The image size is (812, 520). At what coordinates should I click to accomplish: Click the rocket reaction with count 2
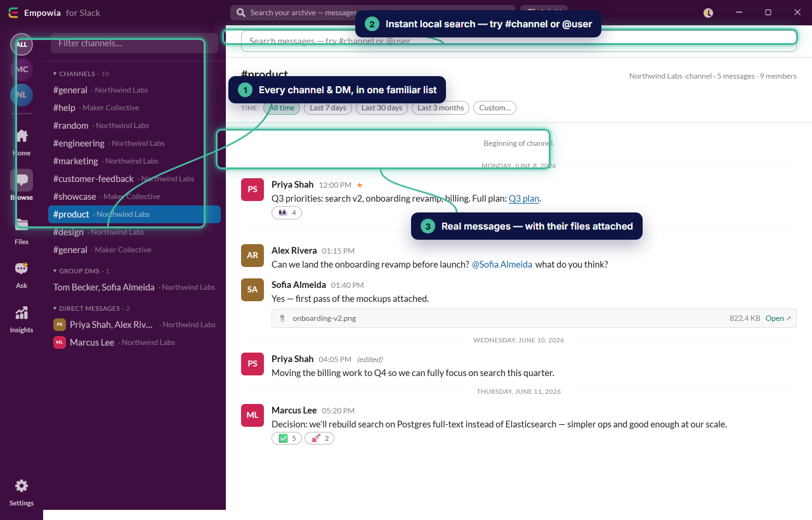coord(319,438)
